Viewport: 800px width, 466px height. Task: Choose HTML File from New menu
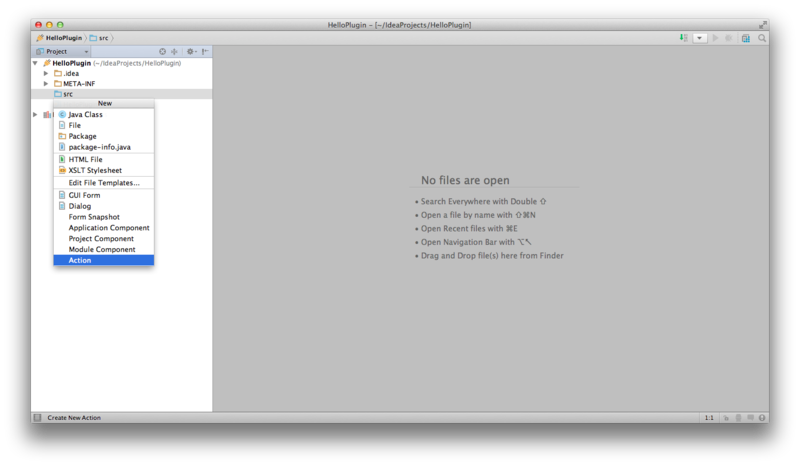[104, 159]
